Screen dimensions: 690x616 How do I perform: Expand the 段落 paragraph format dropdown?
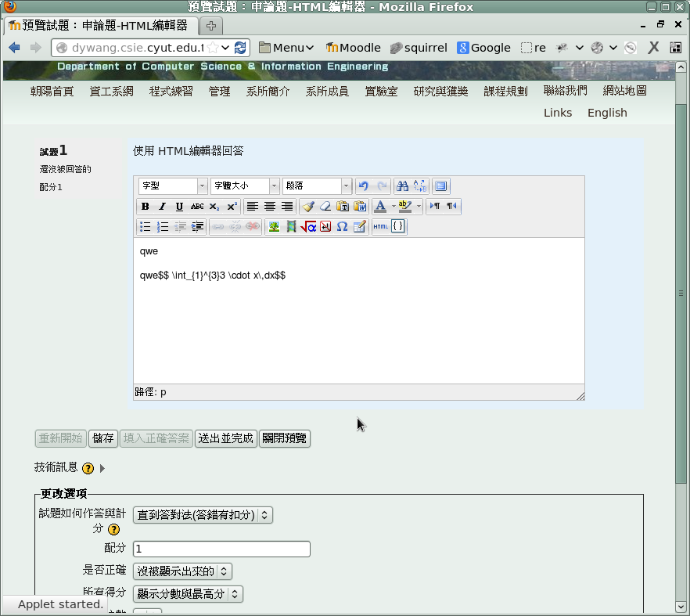tap(316, 186)
